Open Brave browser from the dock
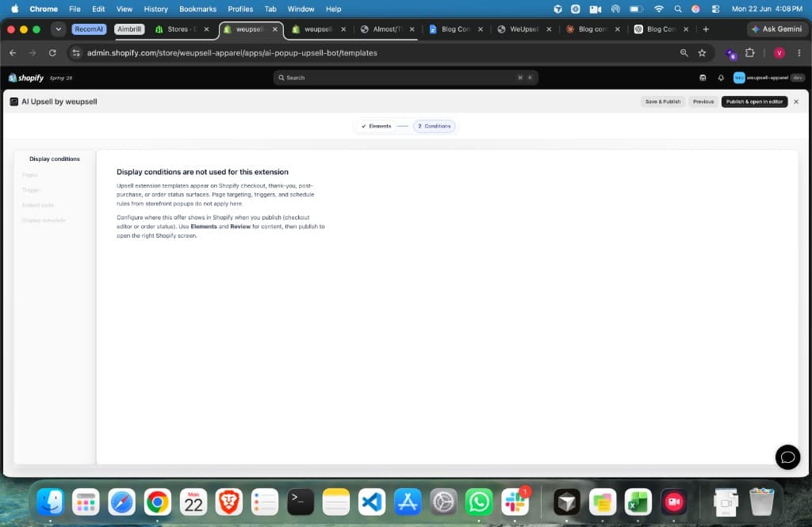812x527 pixels. (x=229, y=502)
